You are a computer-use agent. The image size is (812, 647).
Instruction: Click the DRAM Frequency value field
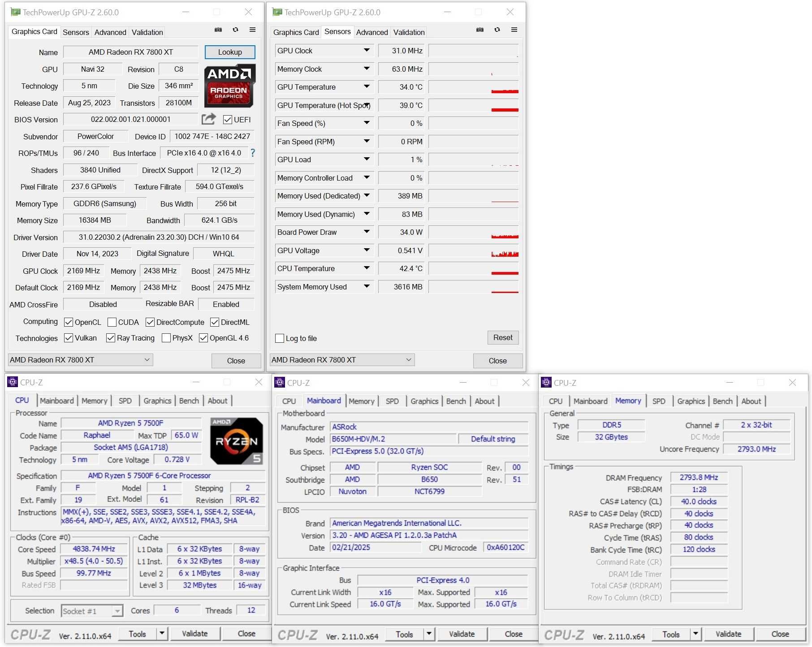(699, 477)
